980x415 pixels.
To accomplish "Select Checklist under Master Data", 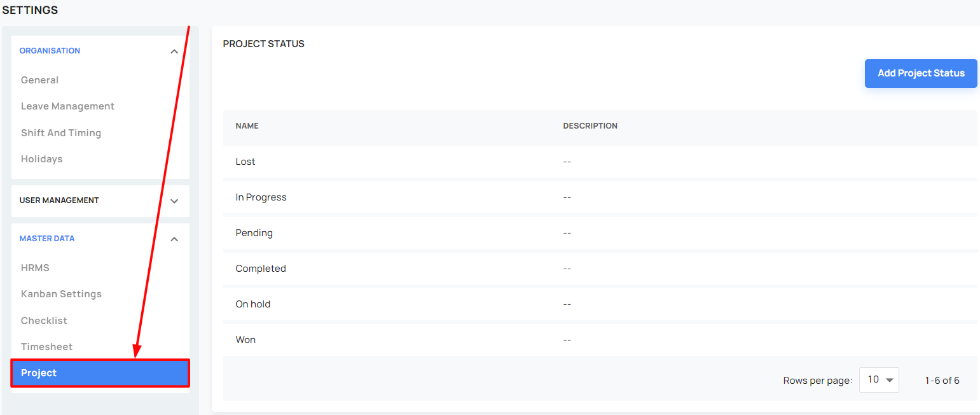I will [44, 321].
